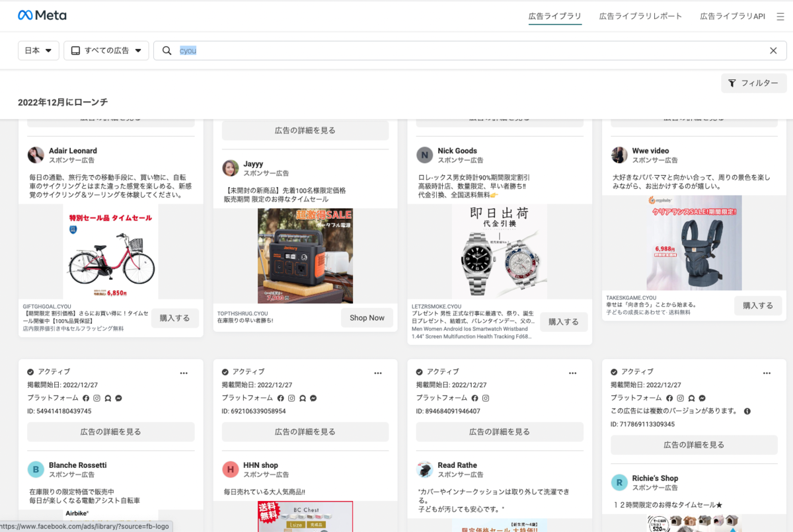The height and width of the screenshot is (532, 793).
Task: Click advertiser name HHN shop
Action: (x=261, y=465)
